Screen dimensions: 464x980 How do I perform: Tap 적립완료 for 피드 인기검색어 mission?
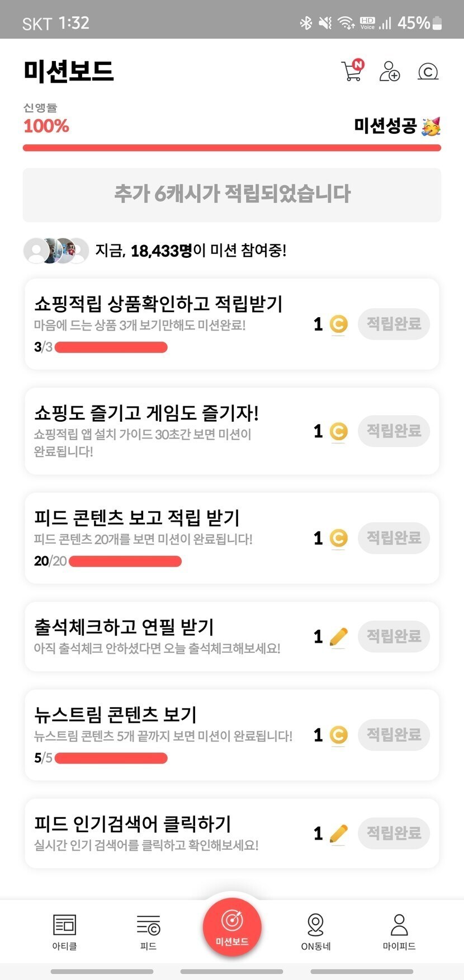point(394,833)
